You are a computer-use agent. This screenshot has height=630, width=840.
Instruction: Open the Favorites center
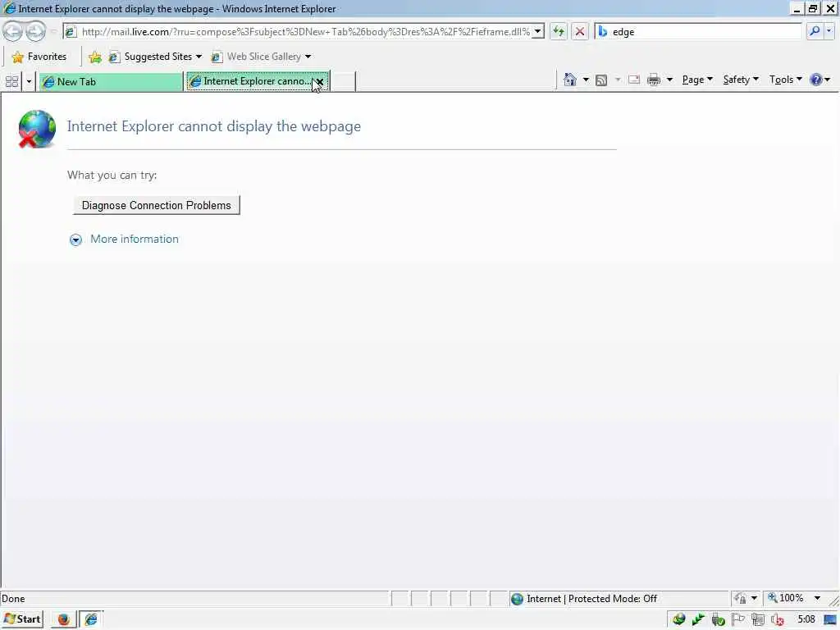coord(39,57)
